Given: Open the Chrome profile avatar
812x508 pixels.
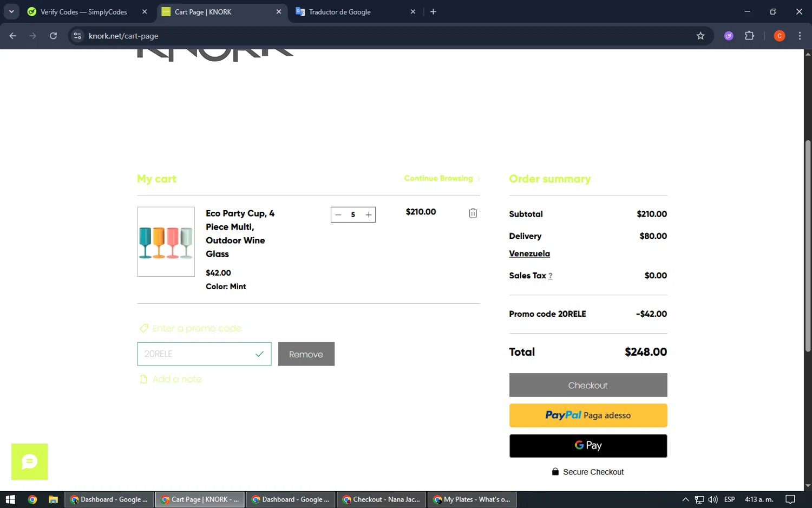Looking at the screenshot, I should pyautogui.click(x=780, y=36).
